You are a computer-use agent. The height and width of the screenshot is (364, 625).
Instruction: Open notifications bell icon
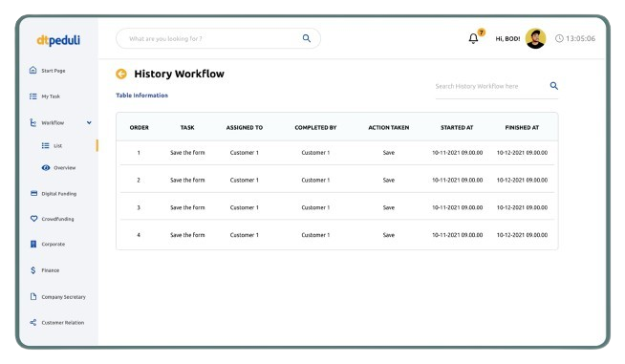point(473,38)
